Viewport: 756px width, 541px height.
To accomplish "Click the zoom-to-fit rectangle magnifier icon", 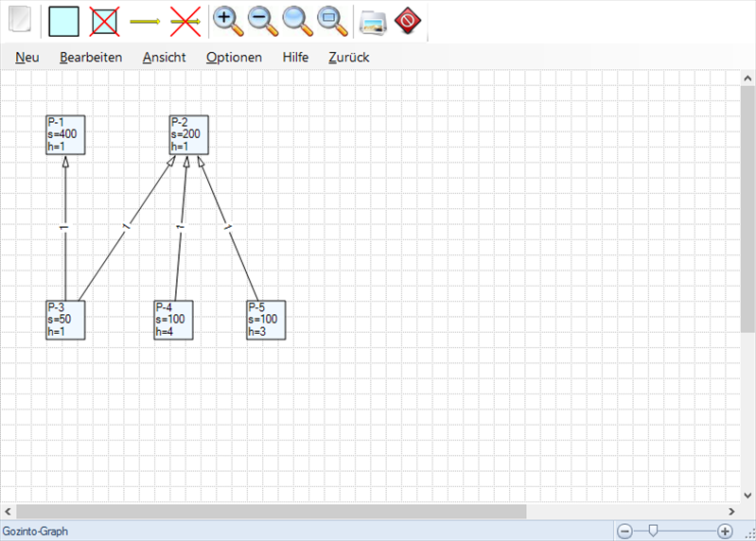I will click(330, 20).
